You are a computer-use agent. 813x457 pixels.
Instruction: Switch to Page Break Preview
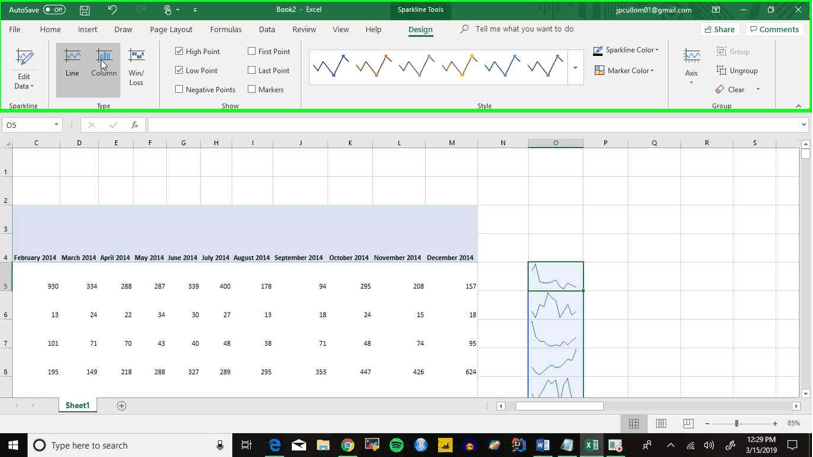tap(688, 424)
